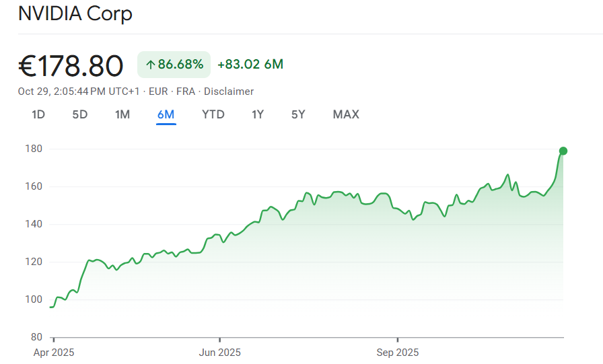Screen dimensions: 603x364
Task: Show the 1Y price chart
Action: tap(258, 114)
